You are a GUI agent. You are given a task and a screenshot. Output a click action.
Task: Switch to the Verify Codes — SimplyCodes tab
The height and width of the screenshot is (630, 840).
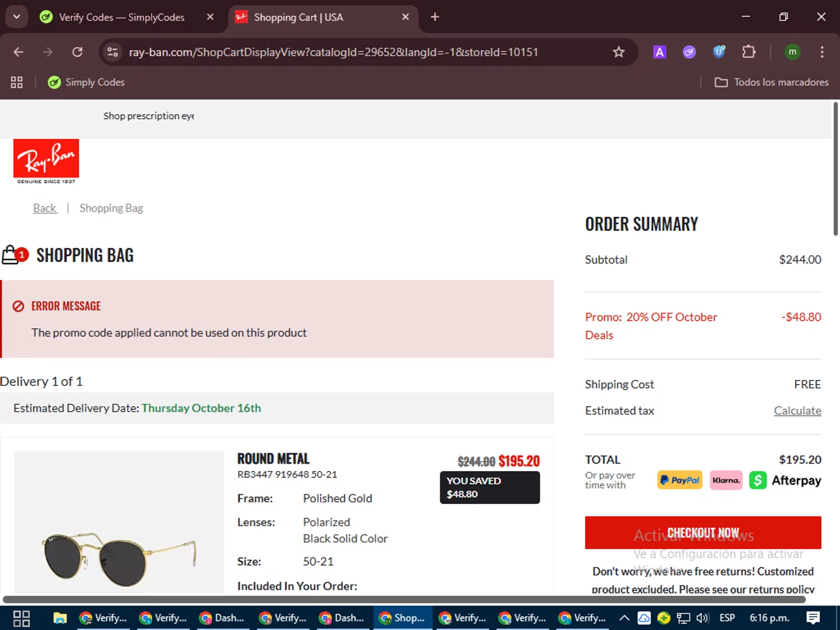[x=122, y=17]
